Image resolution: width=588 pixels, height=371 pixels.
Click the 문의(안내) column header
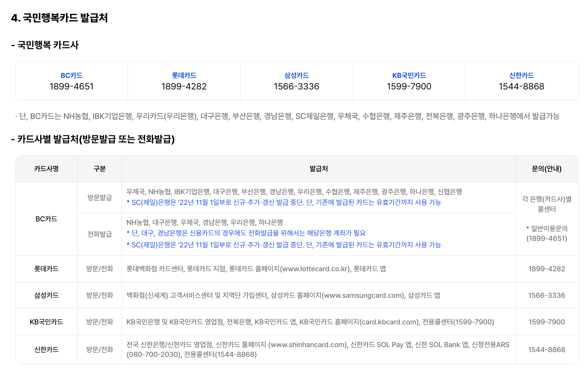coord(547,169)
